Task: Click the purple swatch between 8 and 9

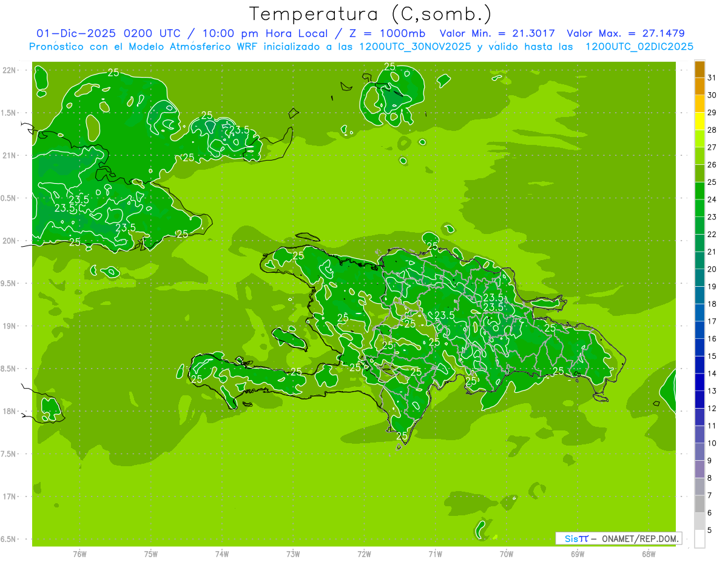Action: [x=699, y=469]
